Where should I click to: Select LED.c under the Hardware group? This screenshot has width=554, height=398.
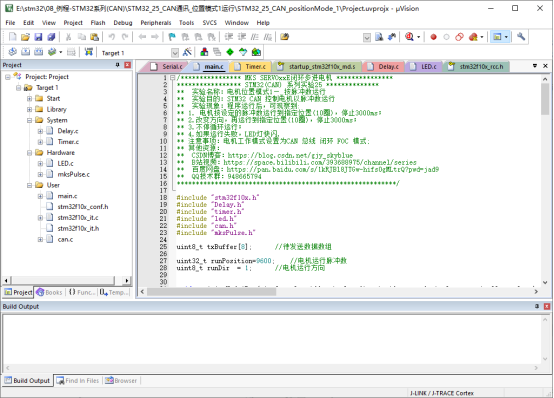(65, 164)
